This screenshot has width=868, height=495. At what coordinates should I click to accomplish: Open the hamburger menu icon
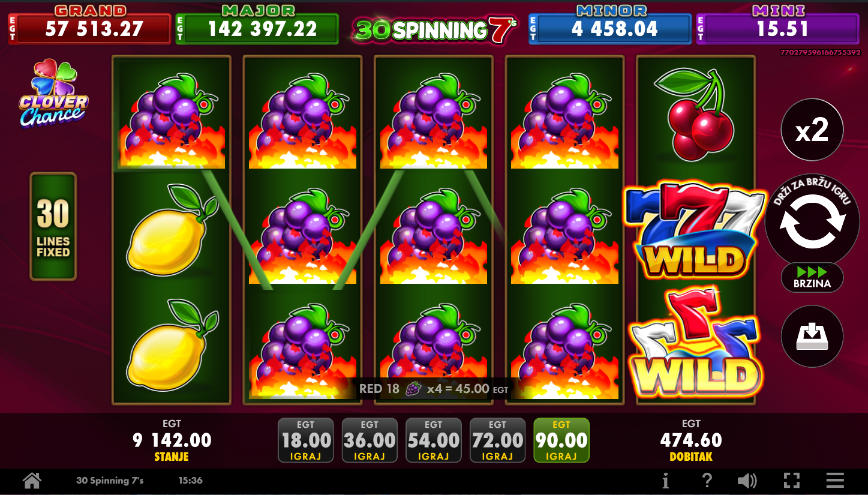835,481
